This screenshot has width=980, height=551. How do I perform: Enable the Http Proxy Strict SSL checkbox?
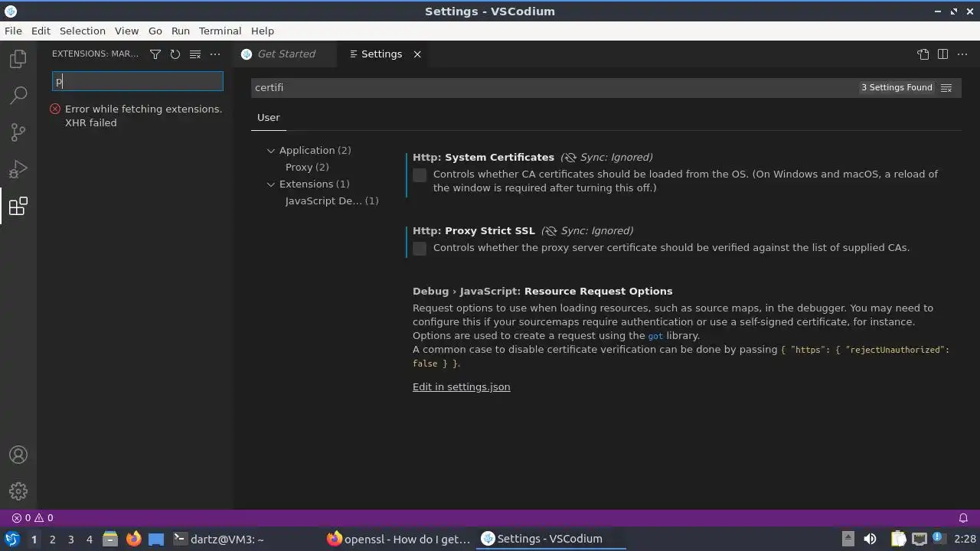(x=420, y=249)
